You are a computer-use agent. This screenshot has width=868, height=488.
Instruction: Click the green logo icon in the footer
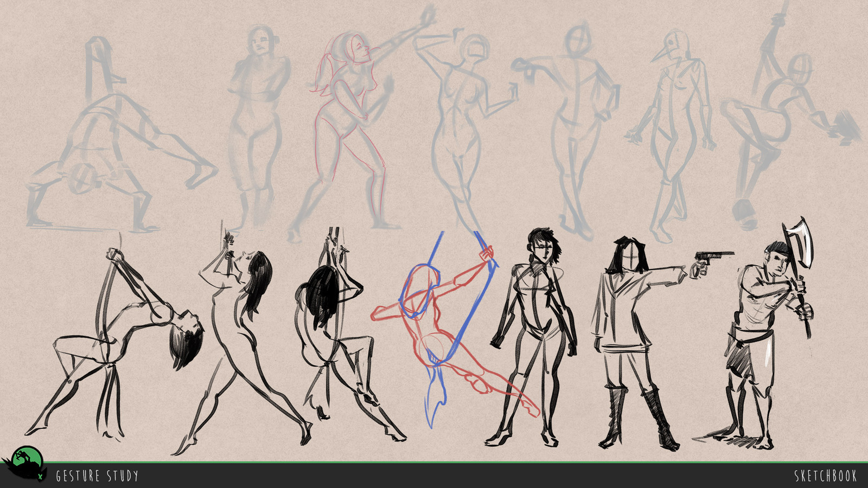[x=25, y=464]
